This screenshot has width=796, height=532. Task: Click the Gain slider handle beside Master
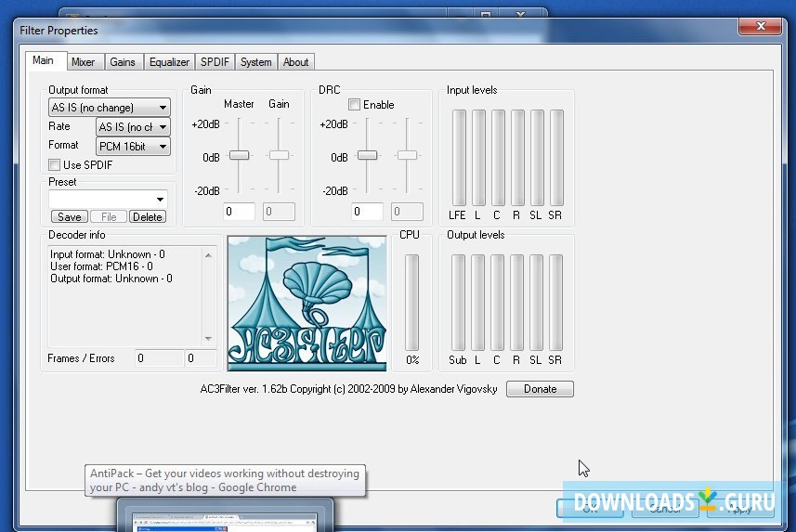coord(279,155)
